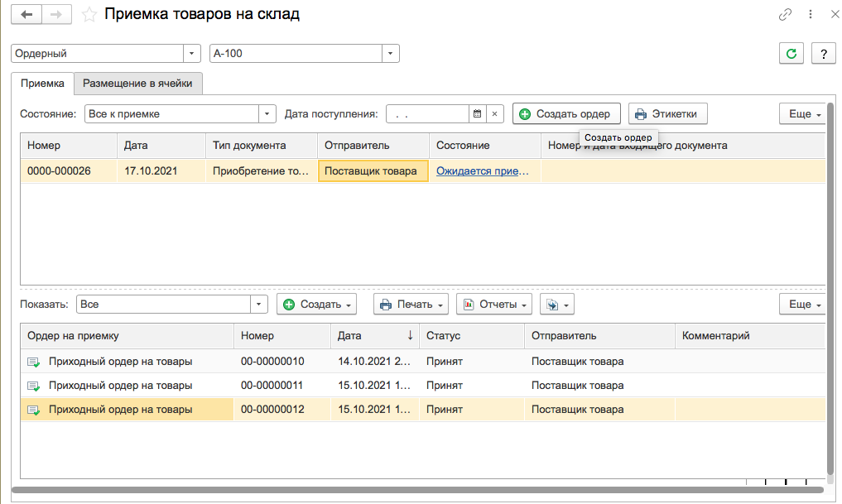842x504 pixels.
Task: Open the three-dot options menu in header
Action: point(811,15)
